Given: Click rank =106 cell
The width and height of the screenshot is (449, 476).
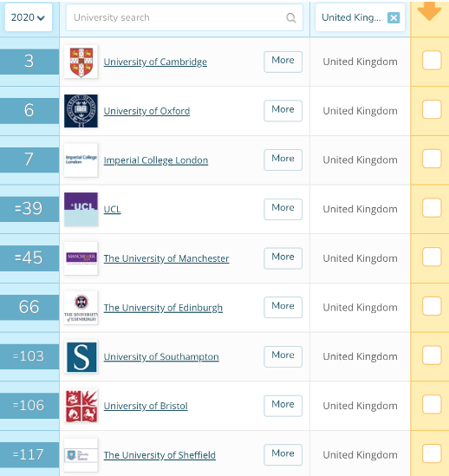Looking at the screenshot, I should pos(29,406).
